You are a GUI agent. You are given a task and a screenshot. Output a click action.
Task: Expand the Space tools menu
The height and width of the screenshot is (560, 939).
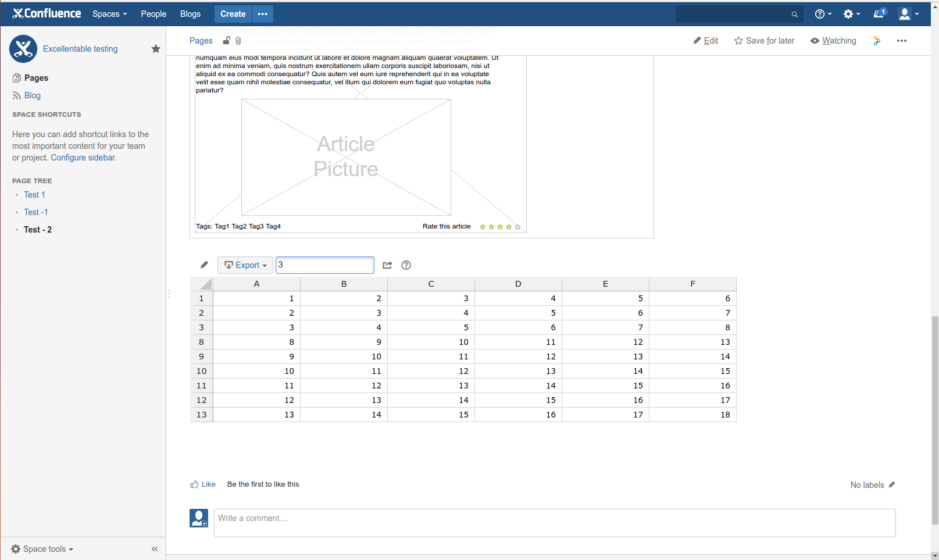(41, 548)
